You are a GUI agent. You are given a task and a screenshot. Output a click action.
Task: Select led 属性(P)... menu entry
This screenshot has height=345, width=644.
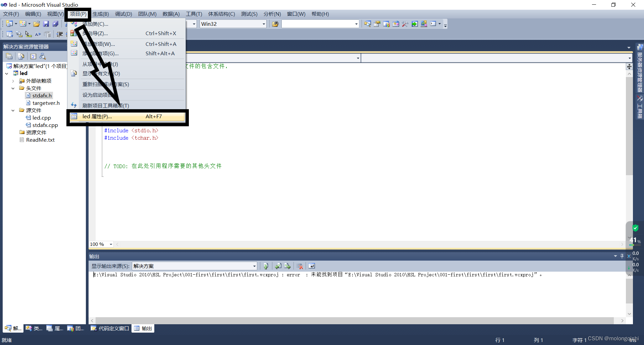pos(127,116)
